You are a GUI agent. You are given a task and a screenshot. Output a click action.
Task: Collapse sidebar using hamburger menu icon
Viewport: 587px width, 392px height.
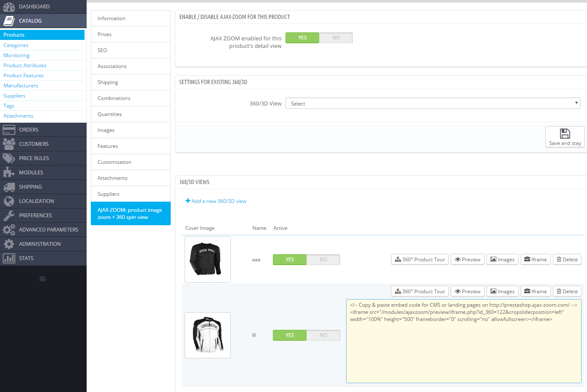click(x=42, y=279)
